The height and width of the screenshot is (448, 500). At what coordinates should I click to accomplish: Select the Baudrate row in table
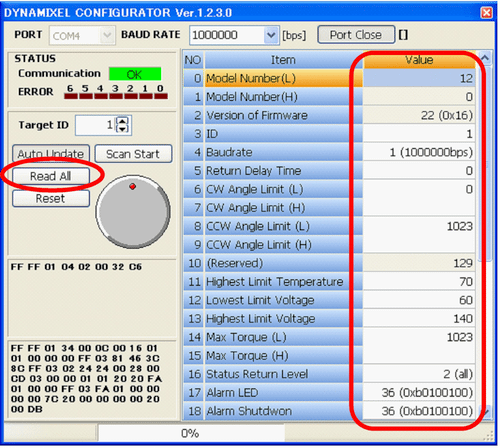(x=329, y=152)
